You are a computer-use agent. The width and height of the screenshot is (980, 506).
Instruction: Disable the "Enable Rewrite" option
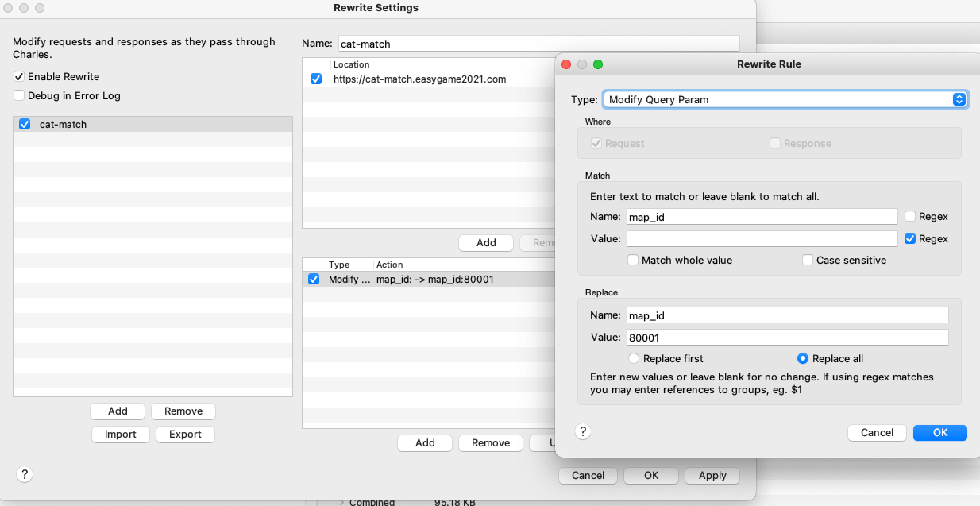pyautogui.click(x=18, y=76)
